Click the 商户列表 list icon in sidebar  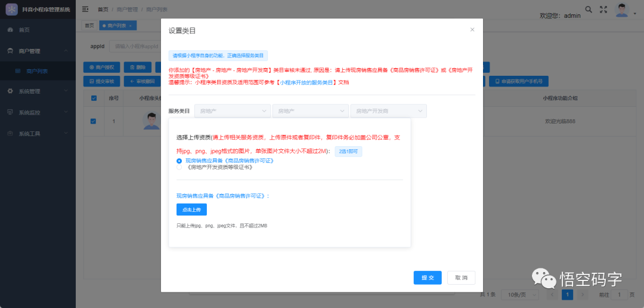[18, 71]
